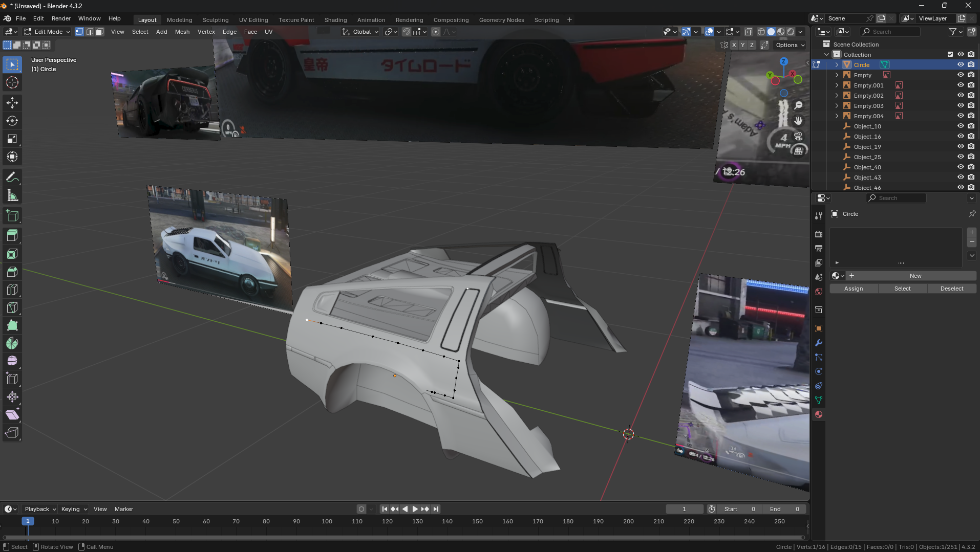
Task: Pick the Measure tool
Action: pyautogui.click(x=12, y=195)
